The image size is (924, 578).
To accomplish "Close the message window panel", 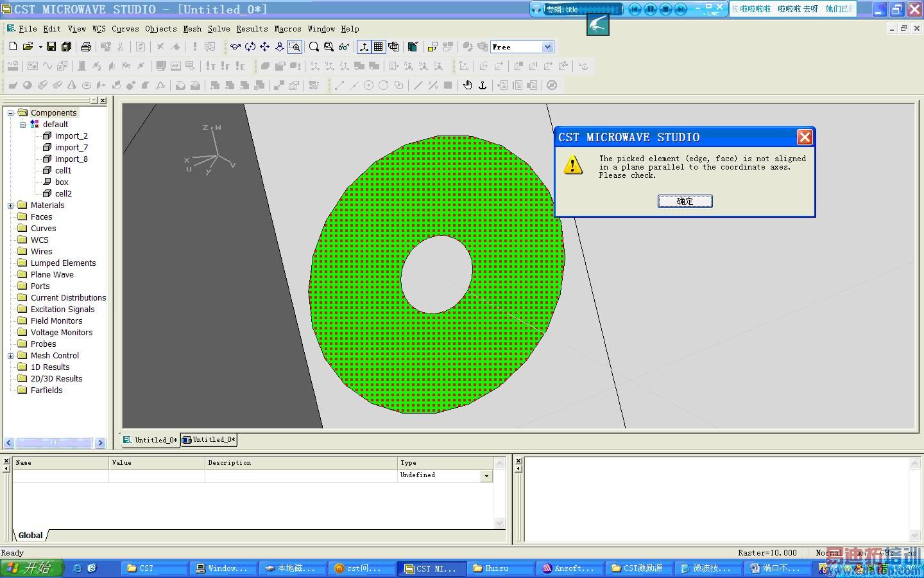I will [518, 460].
